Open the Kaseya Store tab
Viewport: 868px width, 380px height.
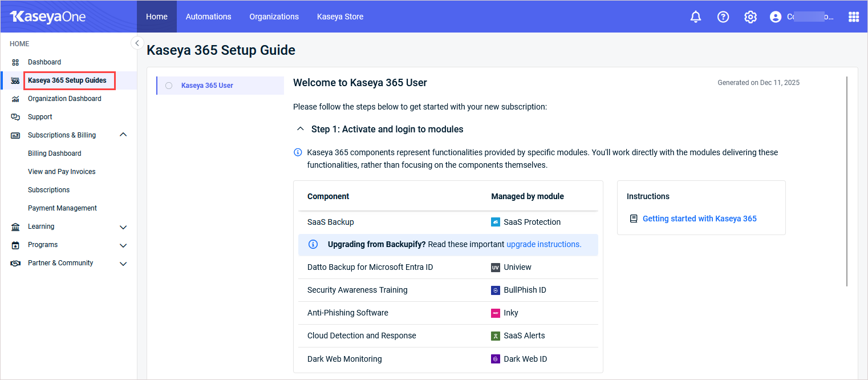[340, 17]
